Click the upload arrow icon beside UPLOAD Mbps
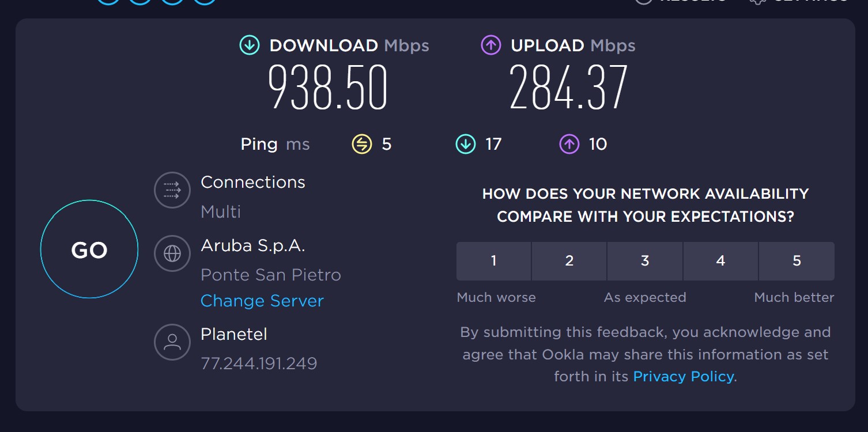Screen dimensions: 868x432 click(491, 46)
